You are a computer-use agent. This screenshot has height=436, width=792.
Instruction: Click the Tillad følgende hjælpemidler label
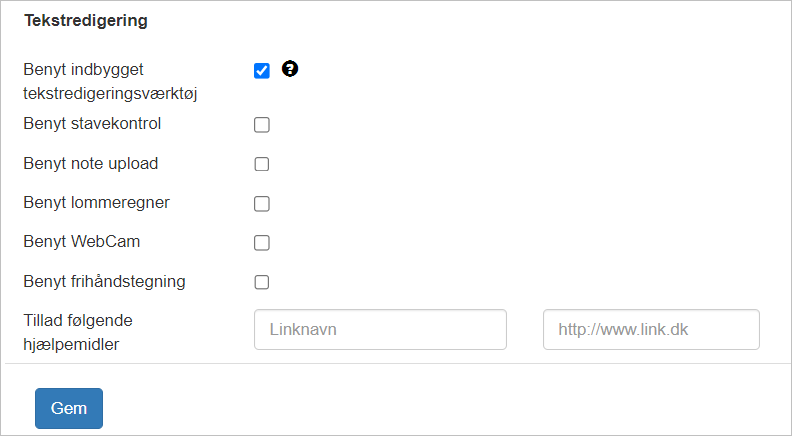tap(78, 332)
